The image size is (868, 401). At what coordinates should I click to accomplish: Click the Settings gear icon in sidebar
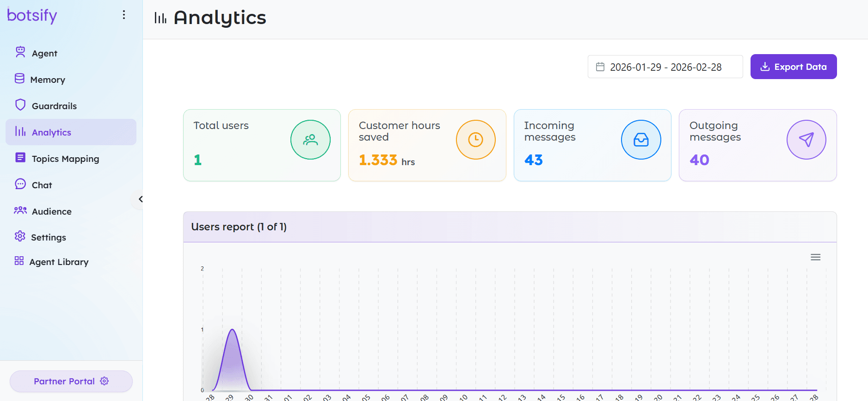(x=20, y=236)
